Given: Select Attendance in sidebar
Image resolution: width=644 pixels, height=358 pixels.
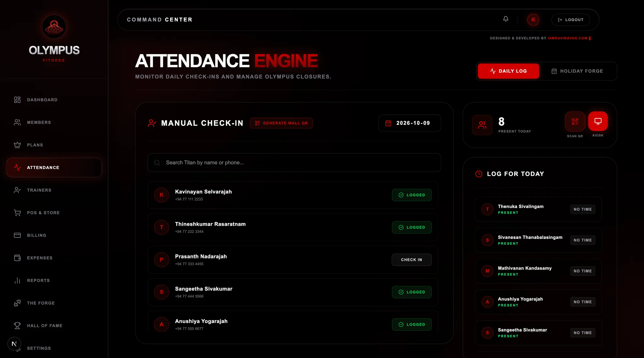Looking at the screenshot, I should click(x=54, y=168).
